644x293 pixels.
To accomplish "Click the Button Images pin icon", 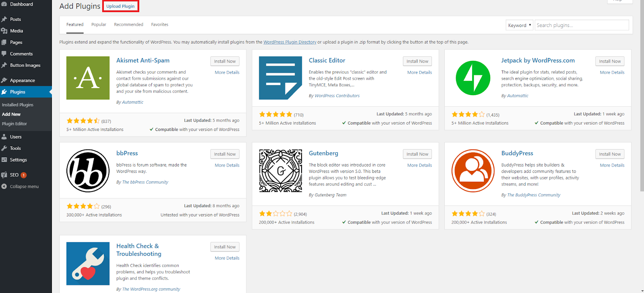I will coord(4,65).
